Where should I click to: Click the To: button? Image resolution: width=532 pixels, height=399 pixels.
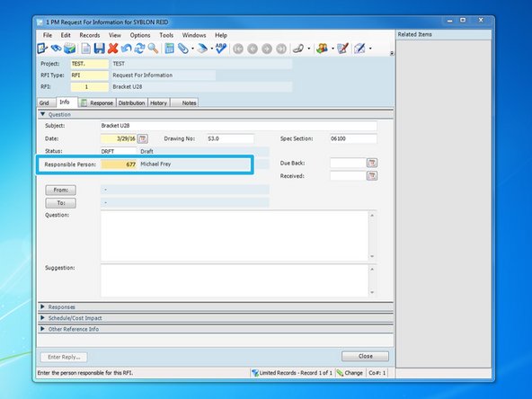[61, 203]
